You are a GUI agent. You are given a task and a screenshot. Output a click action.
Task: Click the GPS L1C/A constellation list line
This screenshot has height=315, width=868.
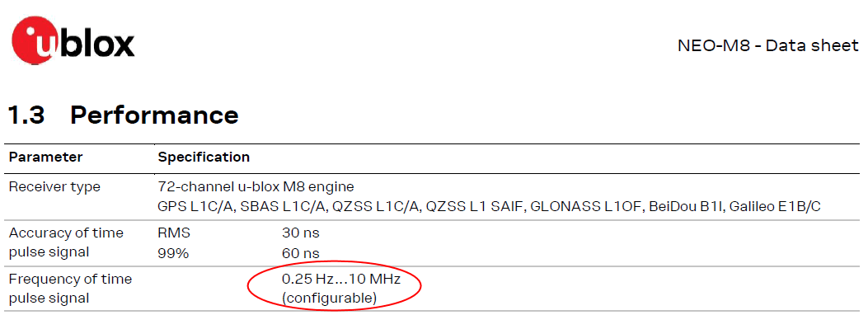[489, 207]
